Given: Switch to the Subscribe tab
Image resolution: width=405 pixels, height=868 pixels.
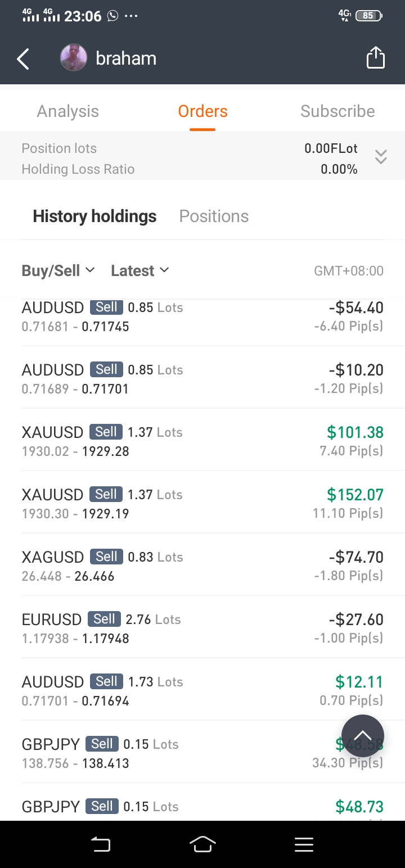Looking at the screenshot, I should (337, 111).
